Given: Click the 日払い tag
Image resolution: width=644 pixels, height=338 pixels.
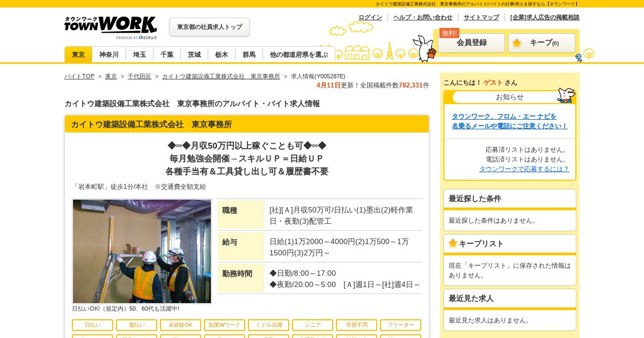Looking at the screenshot, I should tap(92, 325).
